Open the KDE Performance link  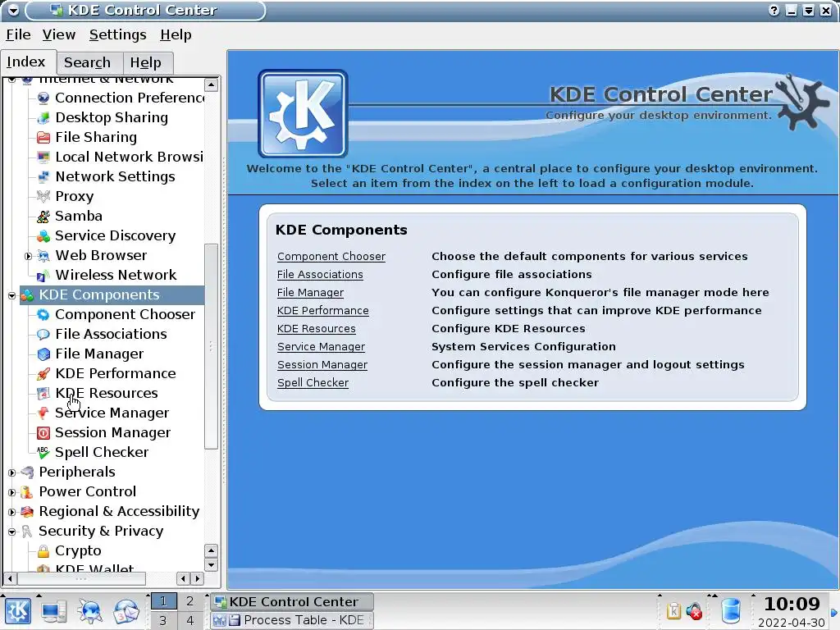(x=322, y=311)
